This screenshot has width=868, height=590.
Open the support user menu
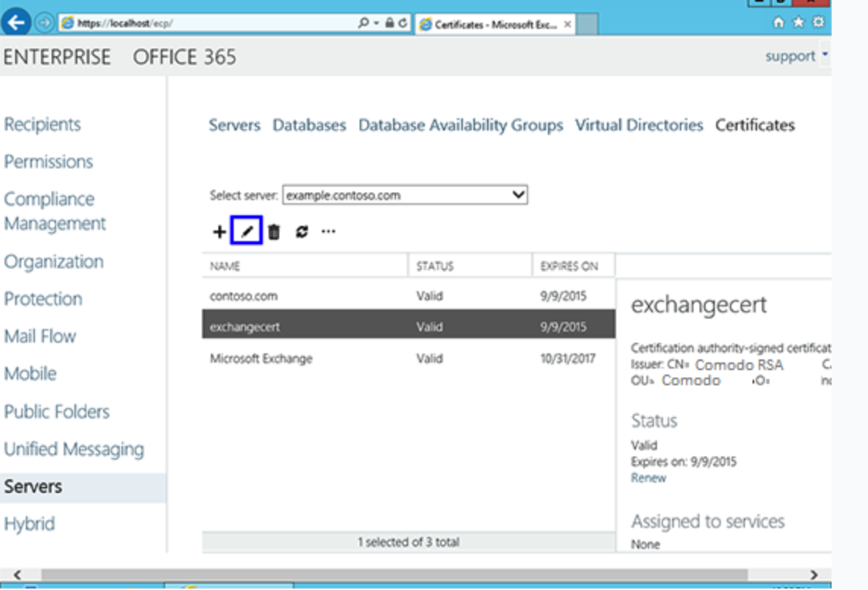(796, 56)
